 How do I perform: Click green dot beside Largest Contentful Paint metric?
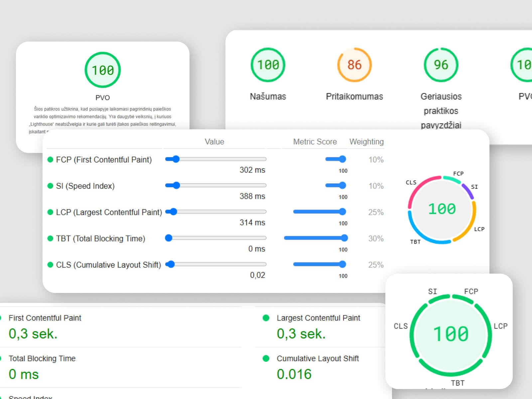coord(266,318)
